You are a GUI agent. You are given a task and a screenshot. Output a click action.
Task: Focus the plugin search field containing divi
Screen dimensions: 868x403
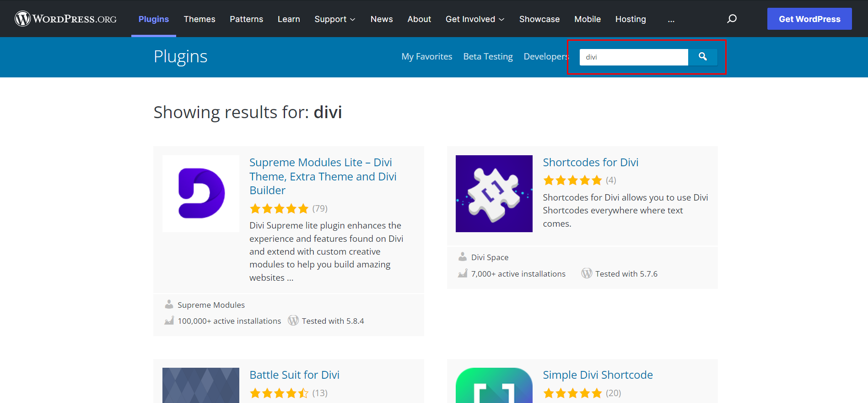[x=634, y=57]
